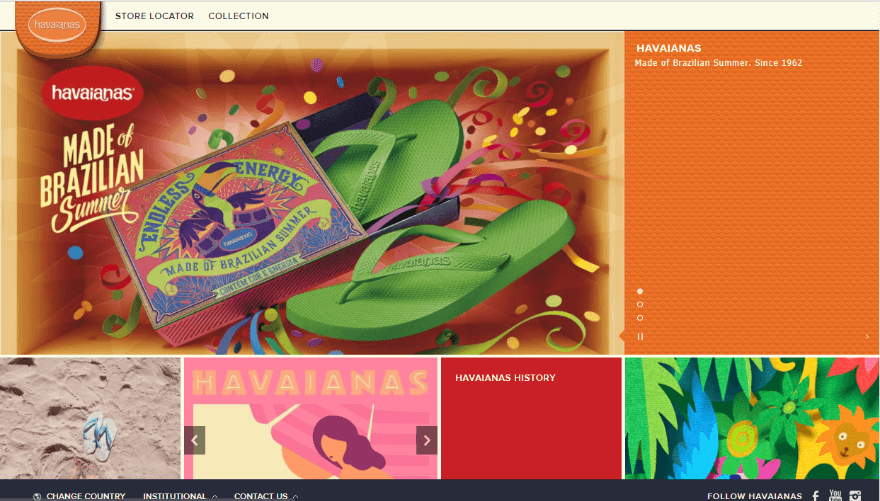
Task: Open the Havaianas History tile
Action: point(531,418)
